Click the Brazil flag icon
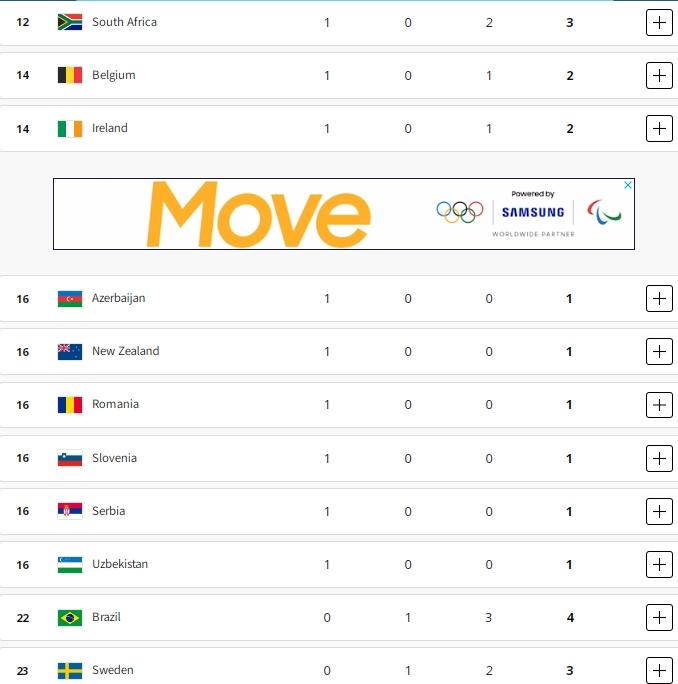This screenshot has height=684, width=678. click(x=70, y=617)
